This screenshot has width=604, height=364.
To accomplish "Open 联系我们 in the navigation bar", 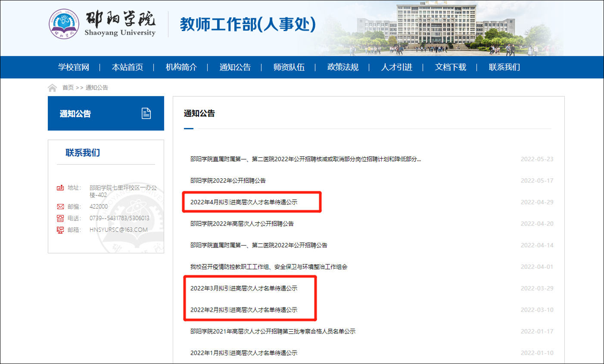I will [x=504, y=67].
